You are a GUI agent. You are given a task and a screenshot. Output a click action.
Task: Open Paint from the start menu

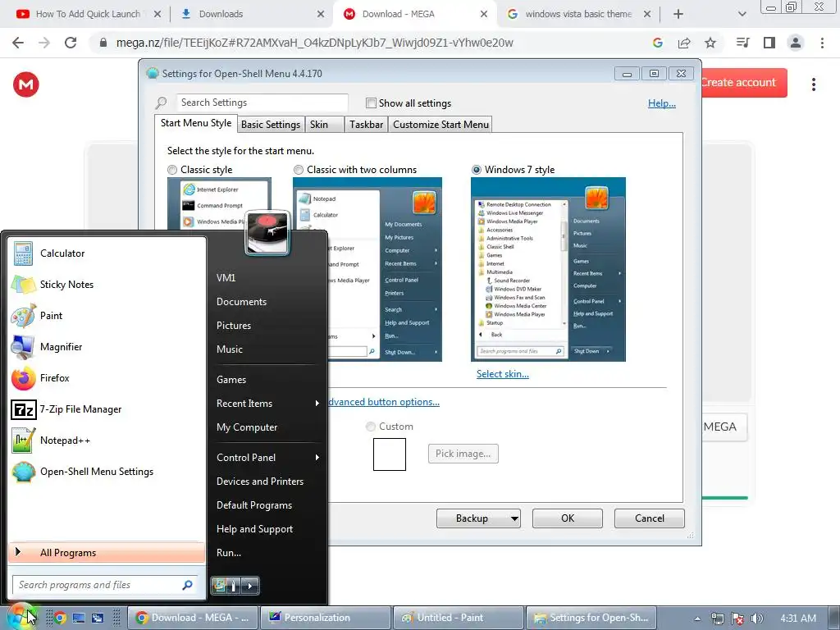107,316
